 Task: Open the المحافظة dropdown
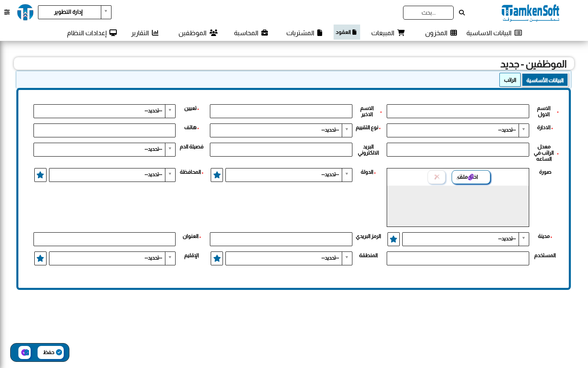coord(112,175)
